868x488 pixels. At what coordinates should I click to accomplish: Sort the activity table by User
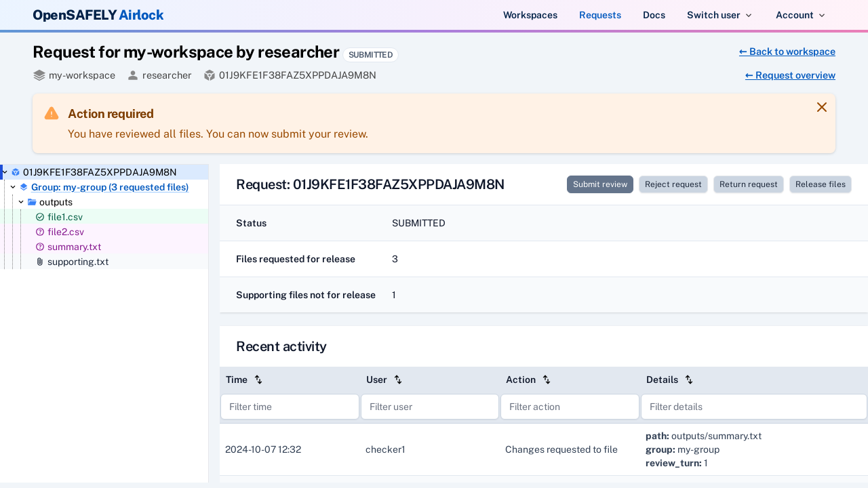398,380
